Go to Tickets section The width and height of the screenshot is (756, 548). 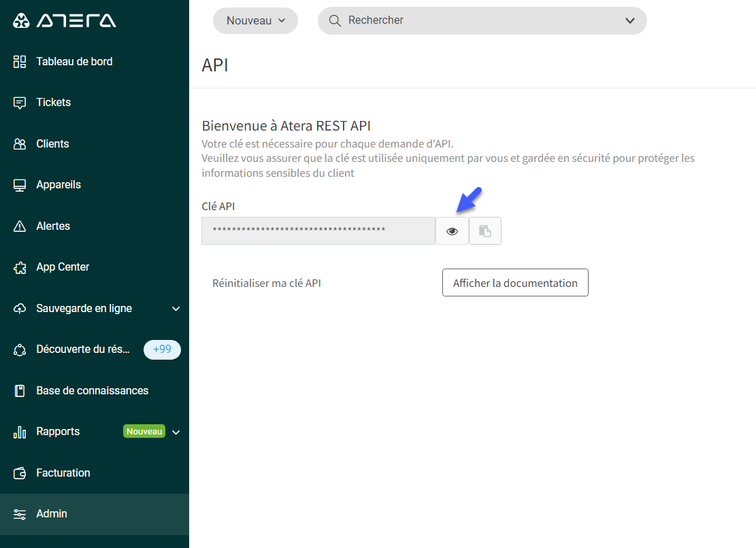(x=95, y=103)
